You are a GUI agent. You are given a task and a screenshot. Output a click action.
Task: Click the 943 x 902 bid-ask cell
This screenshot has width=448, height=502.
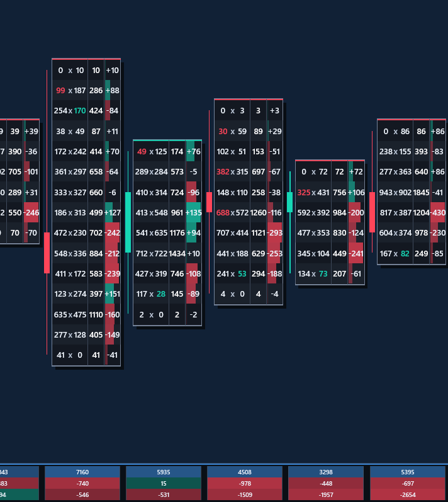(396, 192)
